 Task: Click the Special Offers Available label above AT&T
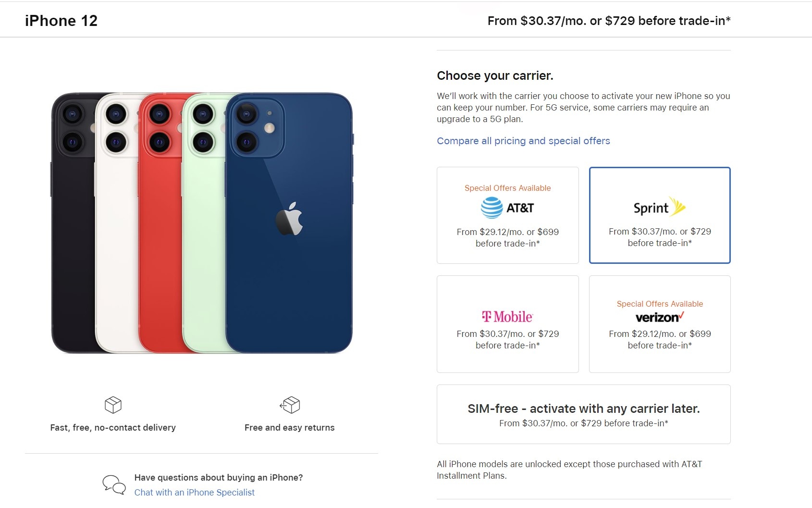pos(507,188)
